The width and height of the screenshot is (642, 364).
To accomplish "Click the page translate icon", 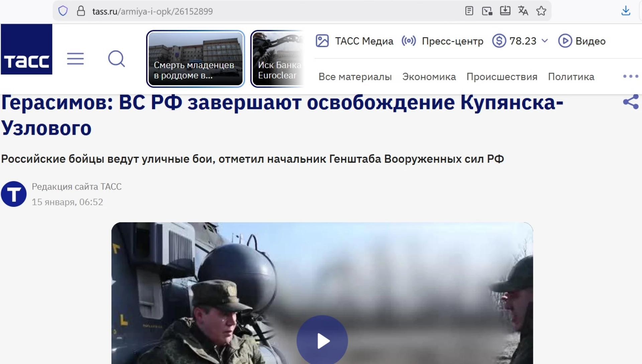I will pyautogui.click(x=523, y=11).
